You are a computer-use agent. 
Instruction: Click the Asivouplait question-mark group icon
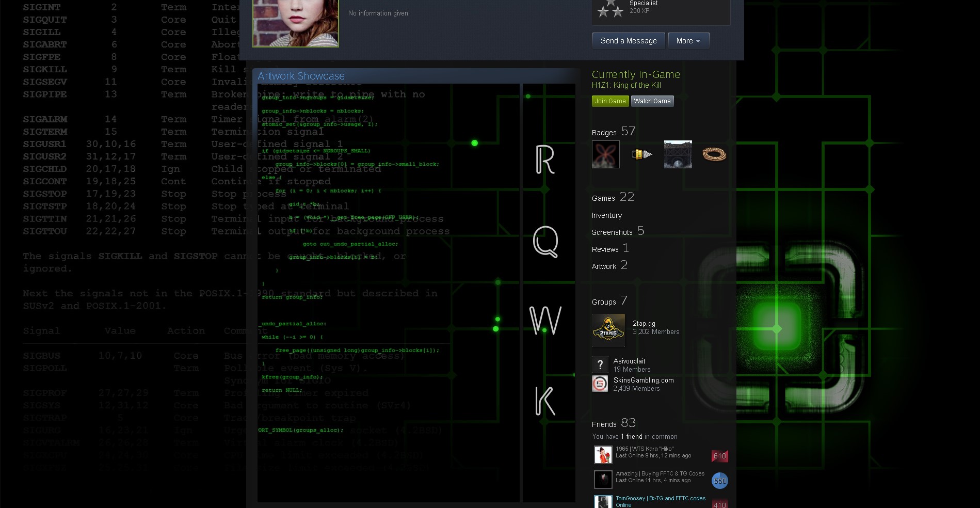[x=600, y=365]
